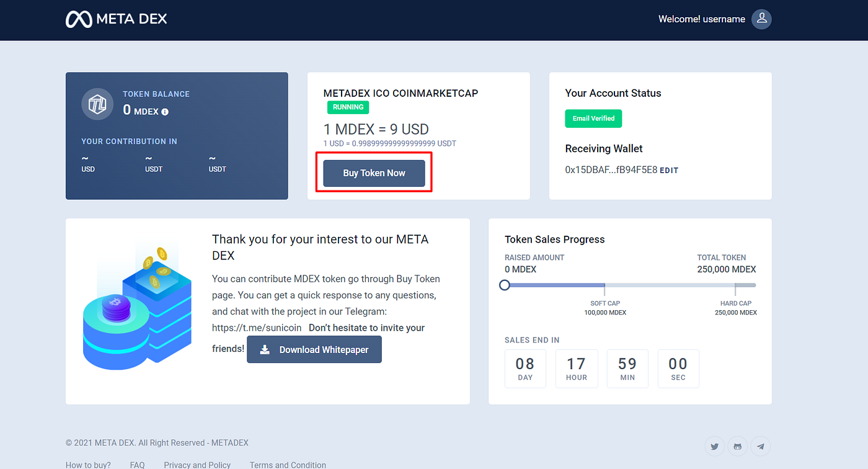Screen dimensions: 868x469
Task: Click the 59 MIN countdown box
Action: point(627,368)
